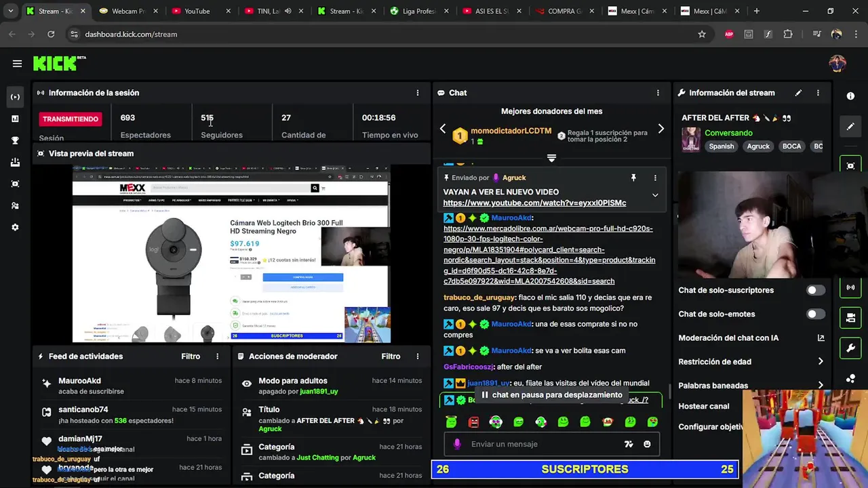
Task: Click Moderación del chat con IA
Action: point(751,338)
